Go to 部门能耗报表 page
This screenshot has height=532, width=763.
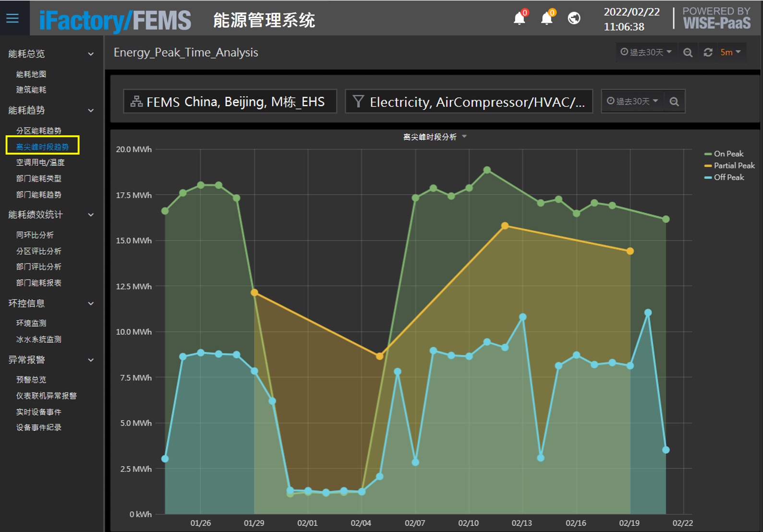[38, 283]
